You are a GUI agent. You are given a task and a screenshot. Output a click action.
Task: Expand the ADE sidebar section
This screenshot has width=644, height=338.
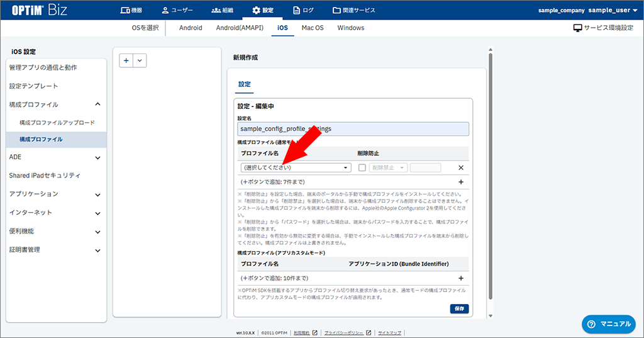[x=97, y=157]
